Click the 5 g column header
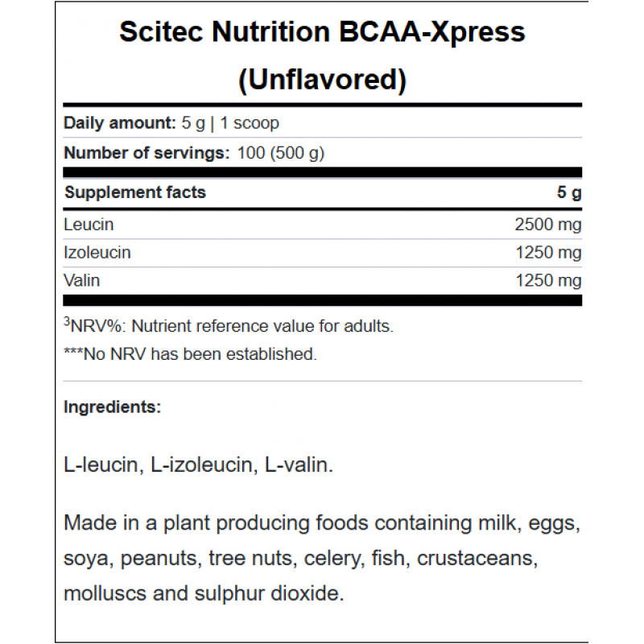Screen dimensions: 644x644 pos(569,193)
